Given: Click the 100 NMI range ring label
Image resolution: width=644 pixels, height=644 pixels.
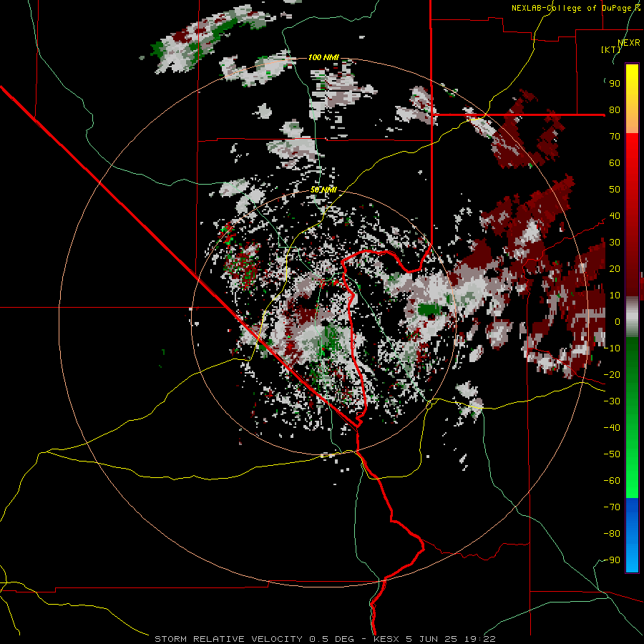Looking at the screenshot, I should point(323,57).
